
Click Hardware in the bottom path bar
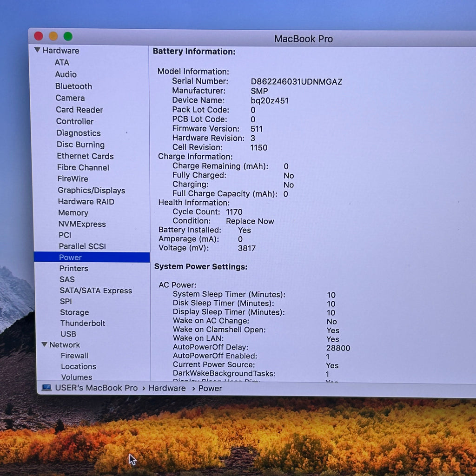pyautogui.click(x=167, y=388)
